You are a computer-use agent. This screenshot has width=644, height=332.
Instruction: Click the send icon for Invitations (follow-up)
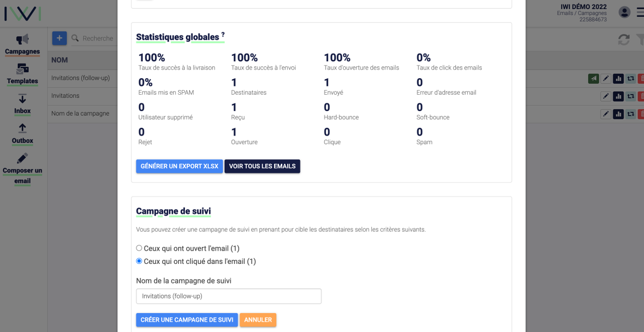click(593, 79)
